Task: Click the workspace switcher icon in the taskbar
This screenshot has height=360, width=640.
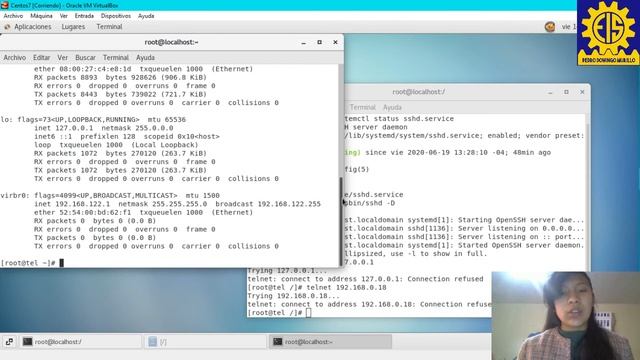Action: point(9,342)
